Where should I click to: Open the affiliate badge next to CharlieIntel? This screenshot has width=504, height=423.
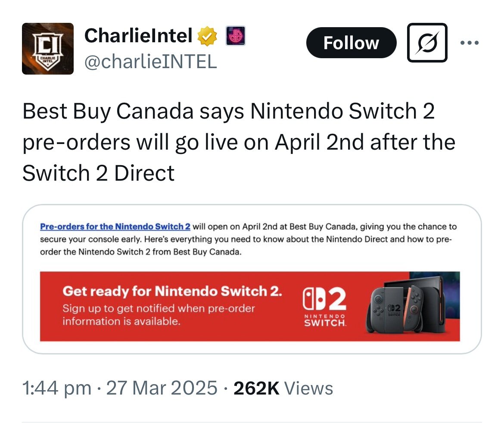click(236, 36)
